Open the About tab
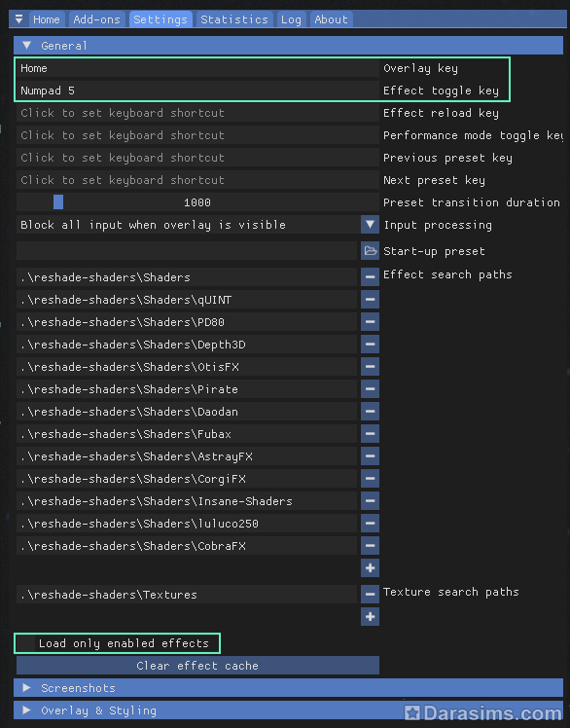The image size is (570, 728). point(331,19)
